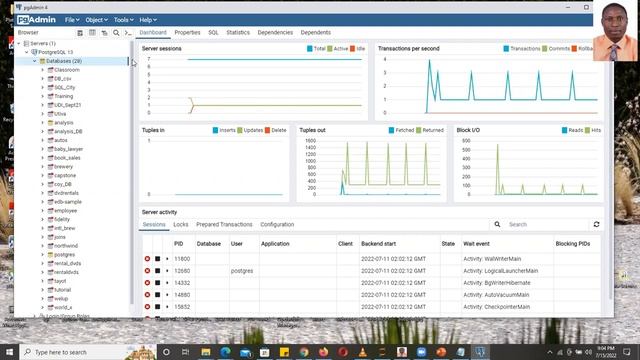Switch to the Properties tab
Screen dimensions: 640x360
point(187,32)
